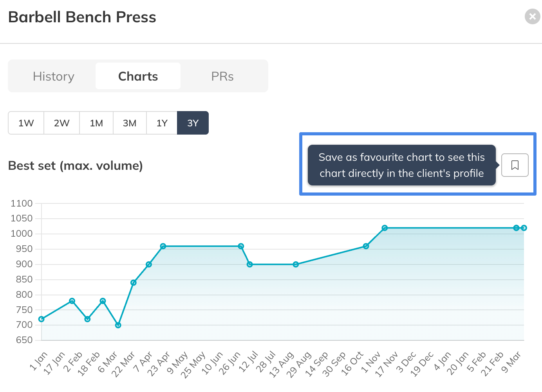Screen dimensions: 542x392
Task: Click the first data point at 1 Jan
Action: 42,319
